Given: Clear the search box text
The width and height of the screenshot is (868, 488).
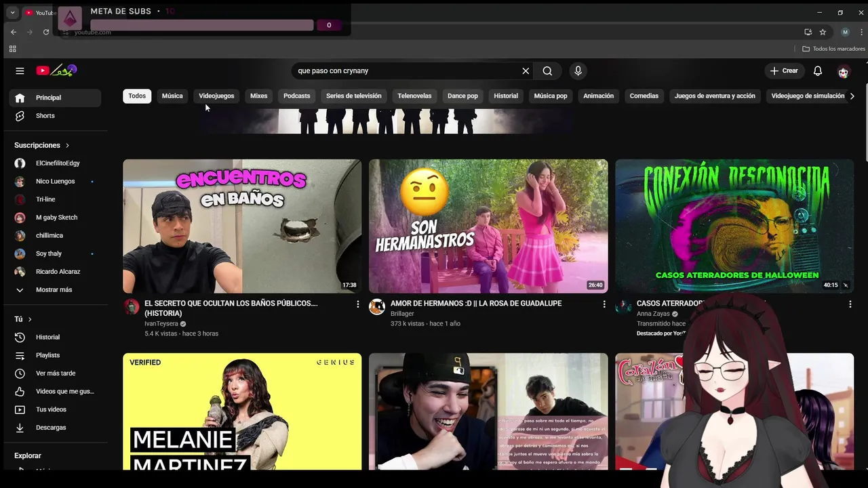Looking at the screenshot, I should tap(526, 70).
